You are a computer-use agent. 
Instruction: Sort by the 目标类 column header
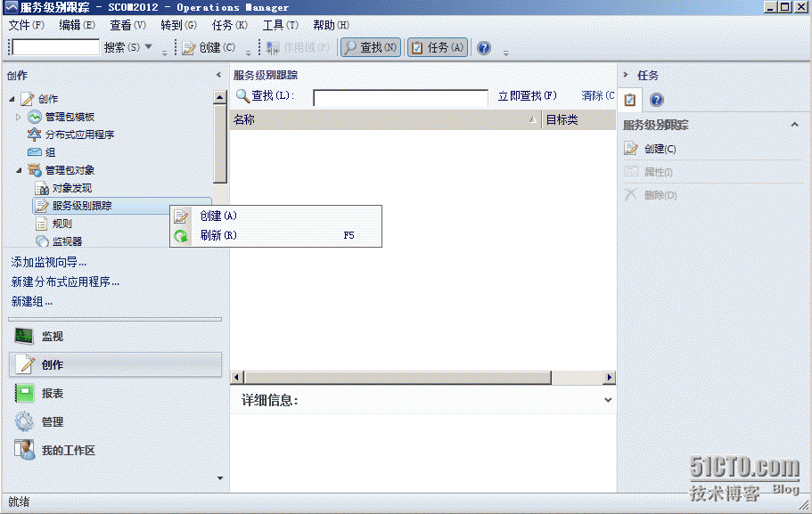click(x=578, y=119)
